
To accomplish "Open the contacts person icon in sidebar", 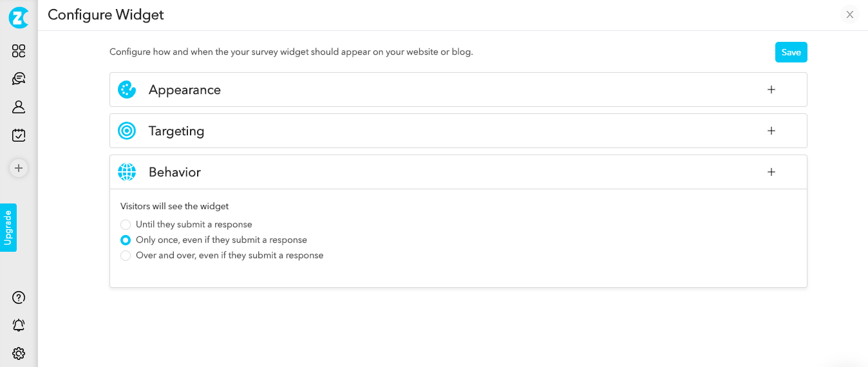I will click(19, 107).
